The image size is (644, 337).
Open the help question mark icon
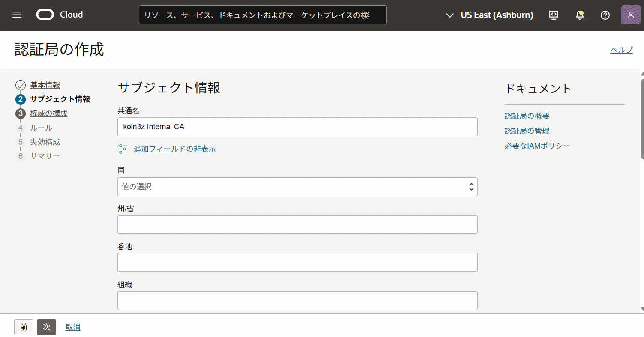click(x=605, y=15)
